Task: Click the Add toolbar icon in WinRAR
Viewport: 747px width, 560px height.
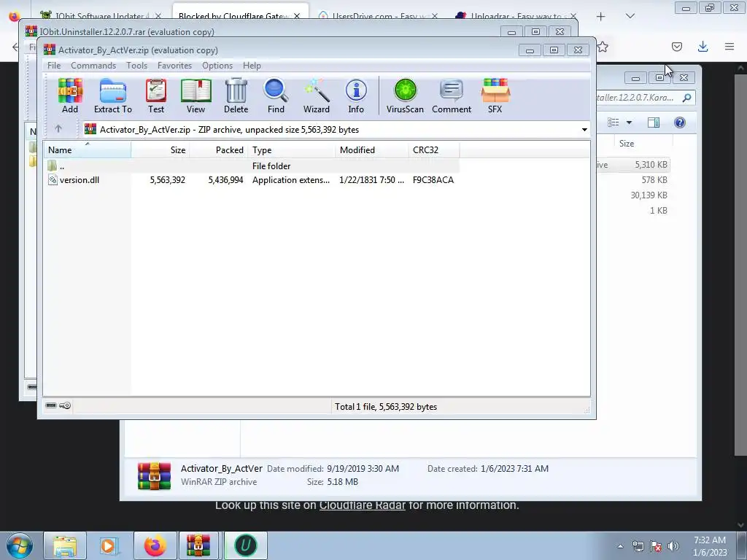Action: 69,96
